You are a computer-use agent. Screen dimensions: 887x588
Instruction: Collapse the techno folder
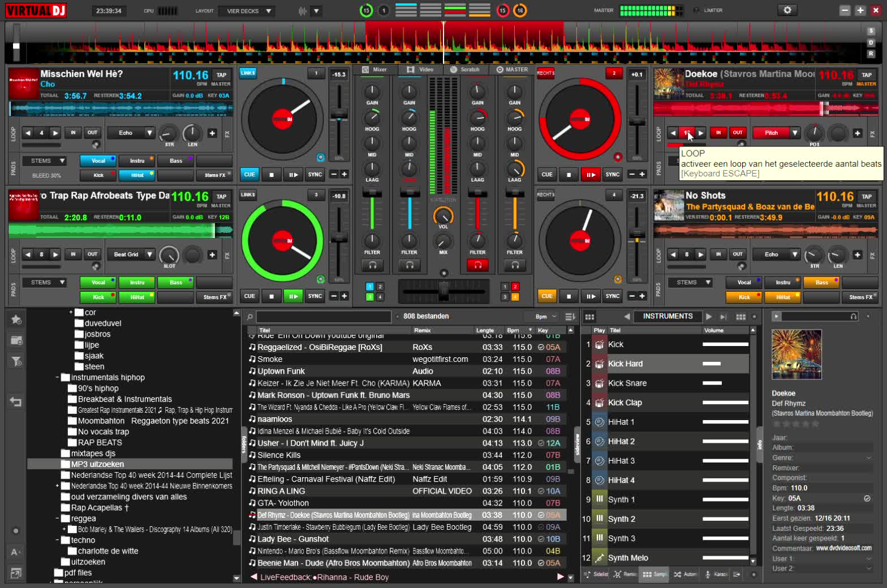tap(58, 540)
